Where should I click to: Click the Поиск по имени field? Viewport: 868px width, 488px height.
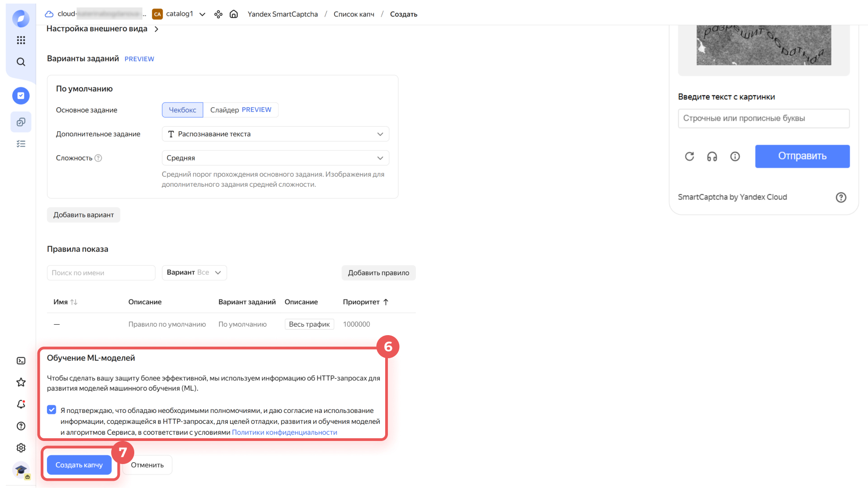[x=101, y=273]
